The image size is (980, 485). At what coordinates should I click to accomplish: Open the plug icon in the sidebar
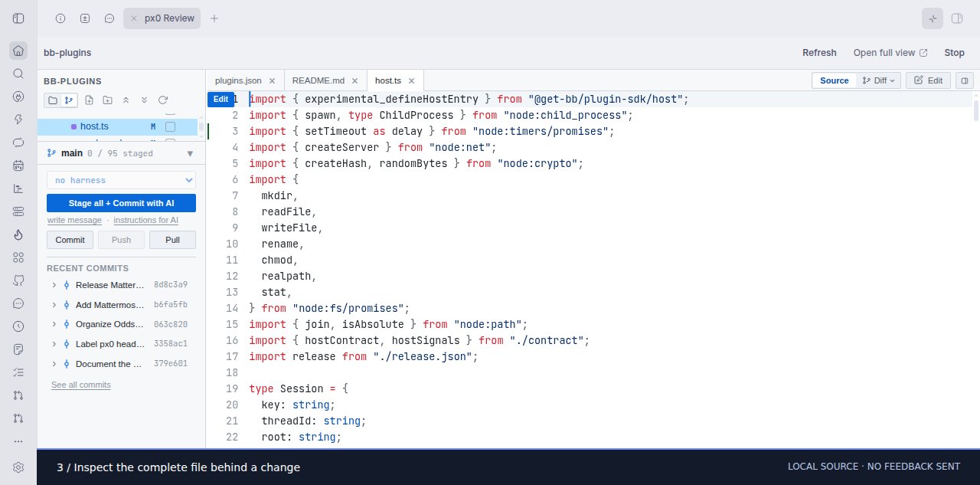[x=18, y=97]
